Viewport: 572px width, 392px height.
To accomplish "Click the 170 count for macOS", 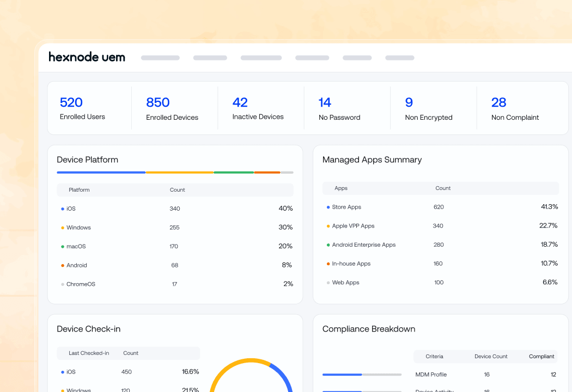I will tap(174, 247).
